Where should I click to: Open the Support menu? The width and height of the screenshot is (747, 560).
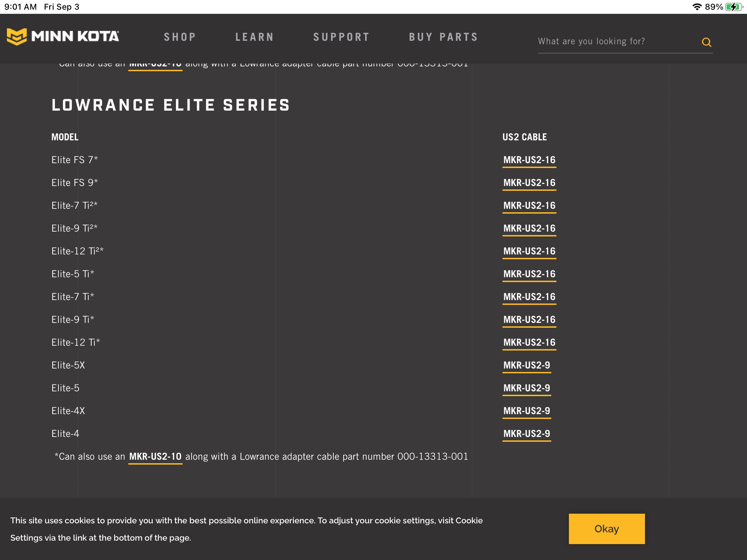341,37
